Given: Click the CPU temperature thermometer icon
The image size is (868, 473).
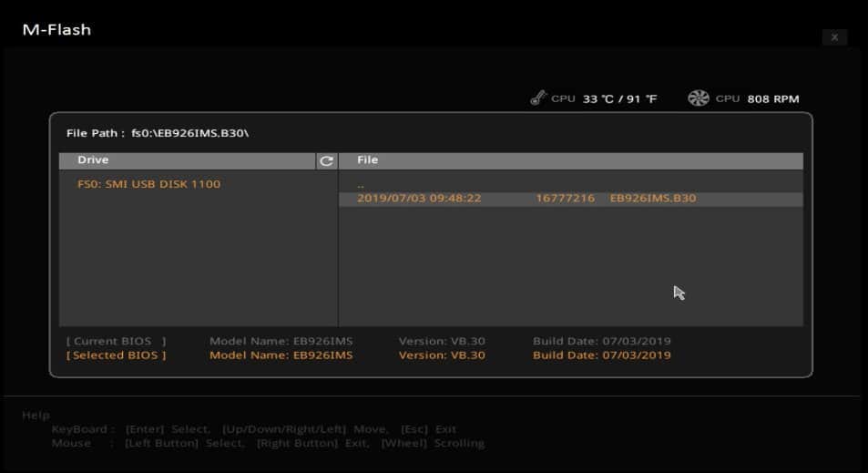Looking at the screenshot, I should click(538, 98).
